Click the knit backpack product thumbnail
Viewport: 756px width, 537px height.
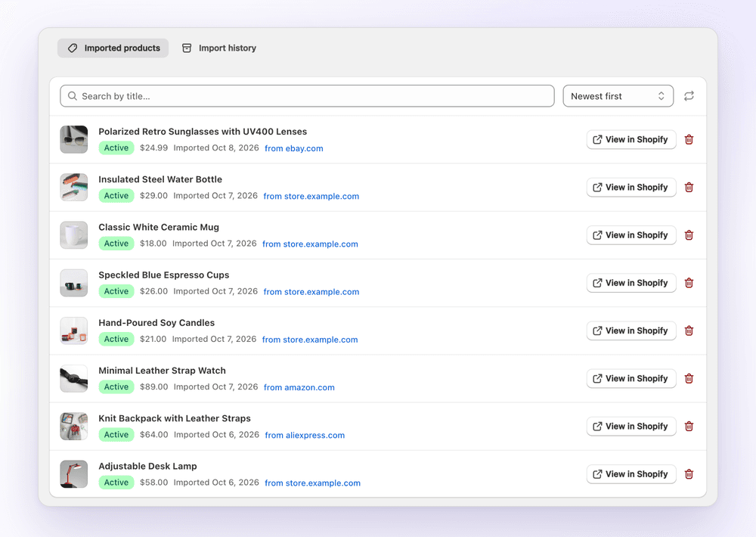(74, 426)
